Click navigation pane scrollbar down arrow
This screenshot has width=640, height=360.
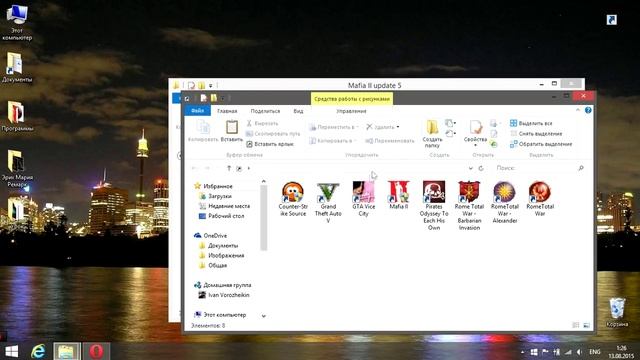264,316
